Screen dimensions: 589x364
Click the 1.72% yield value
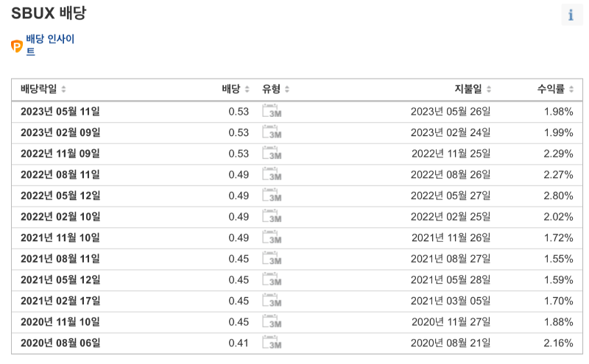pos(559,238)
